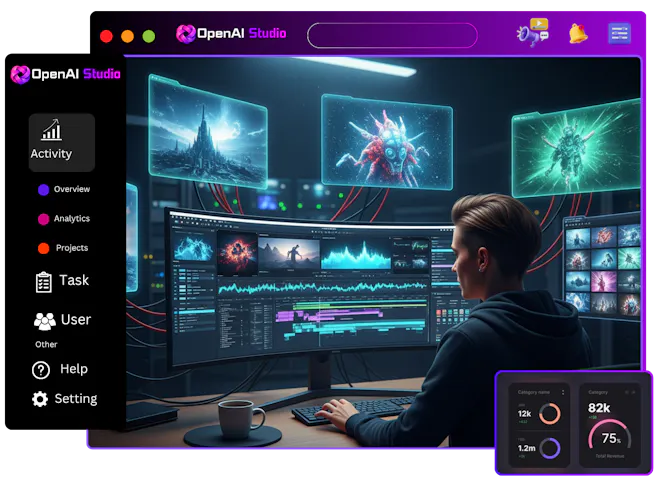Select the Analytics pink dot item
Screen dimensions: 657x478
64,219
